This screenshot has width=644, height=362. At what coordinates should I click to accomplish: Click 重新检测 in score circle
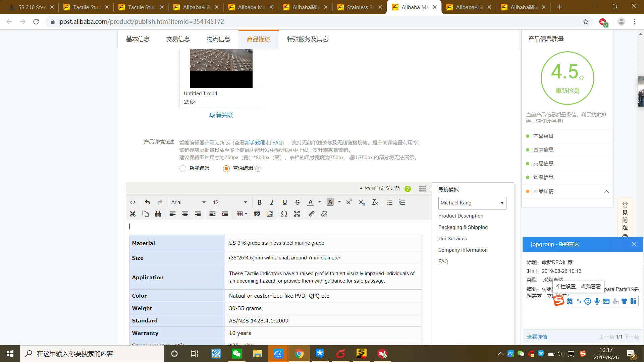tap(567, 91)
